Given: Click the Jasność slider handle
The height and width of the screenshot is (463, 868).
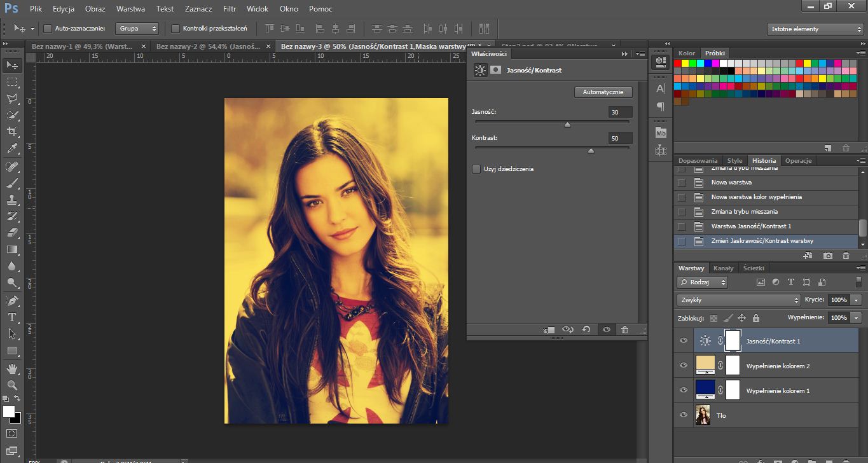Looking at the screenshot, I should tap(567, 125).
